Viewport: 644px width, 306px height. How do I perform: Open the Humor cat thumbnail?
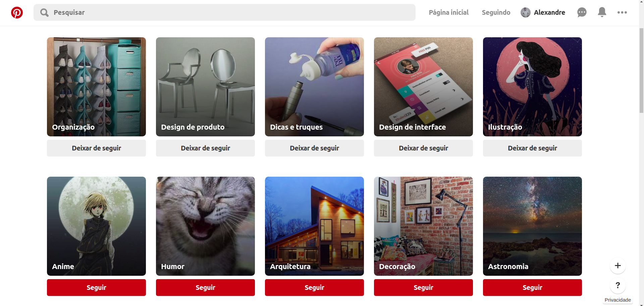[205, 226]
